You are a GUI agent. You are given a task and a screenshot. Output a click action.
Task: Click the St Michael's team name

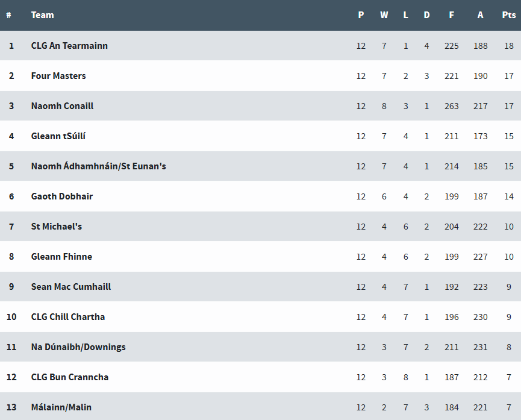point(57,227)
